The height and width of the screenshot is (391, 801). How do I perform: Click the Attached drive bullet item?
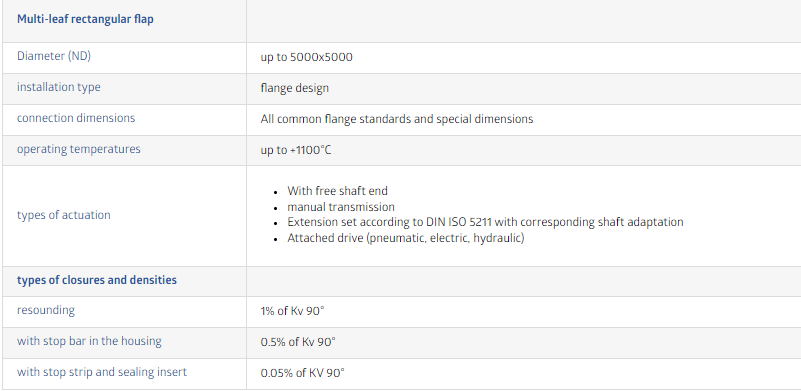click(x=406, y=238)
